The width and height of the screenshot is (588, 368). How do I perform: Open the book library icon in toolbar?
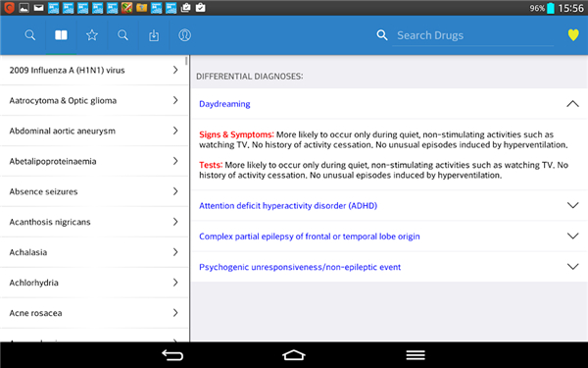click(61, 35)
